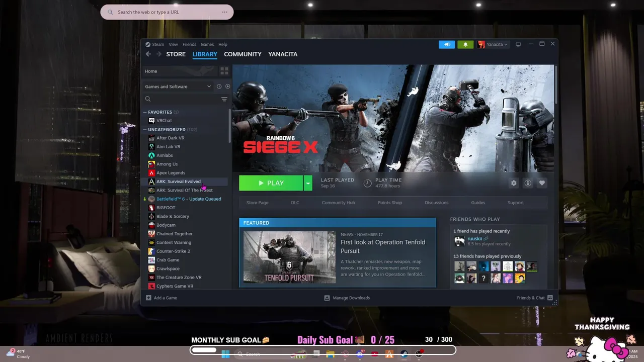The height and width of the screenshot is (362, 644).
Task: Open the Guides link
Action: (x=478, y=203)
